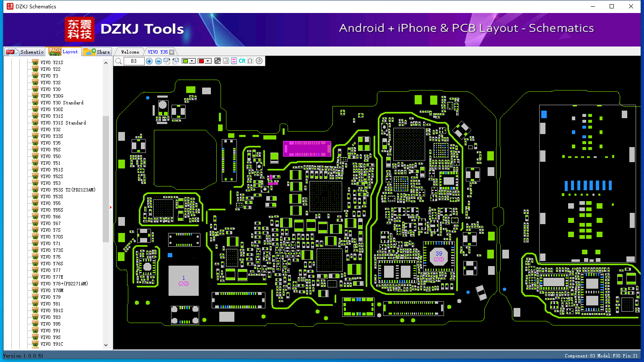Image resolution: width=644 pixels, height=362 pixels.
Task: Select the chip pad labeled 39 GND
Action: click(x=439, y=256)
